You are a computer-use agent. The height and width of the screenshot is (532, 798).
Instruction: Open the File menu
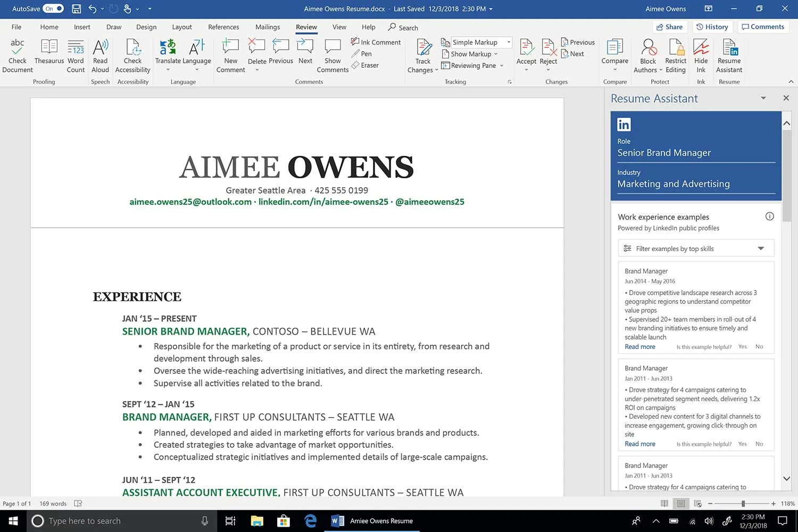tap(16, 27)
